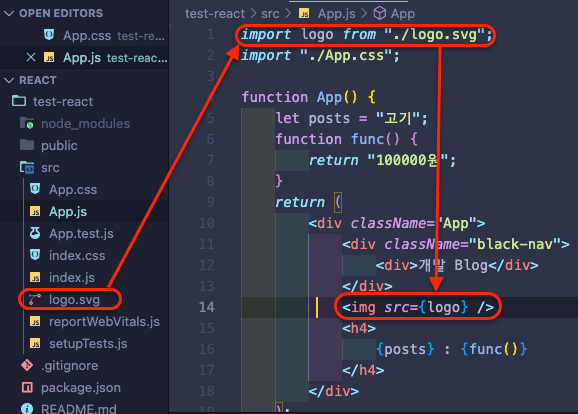
Task: Click the info icon of README.md
Action: click(27, 408)
